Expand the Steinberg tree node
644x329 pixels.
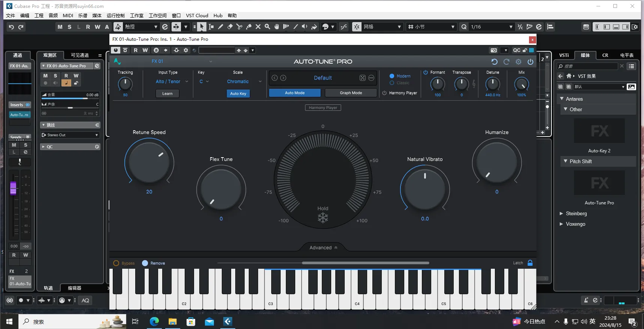[562, 213]
